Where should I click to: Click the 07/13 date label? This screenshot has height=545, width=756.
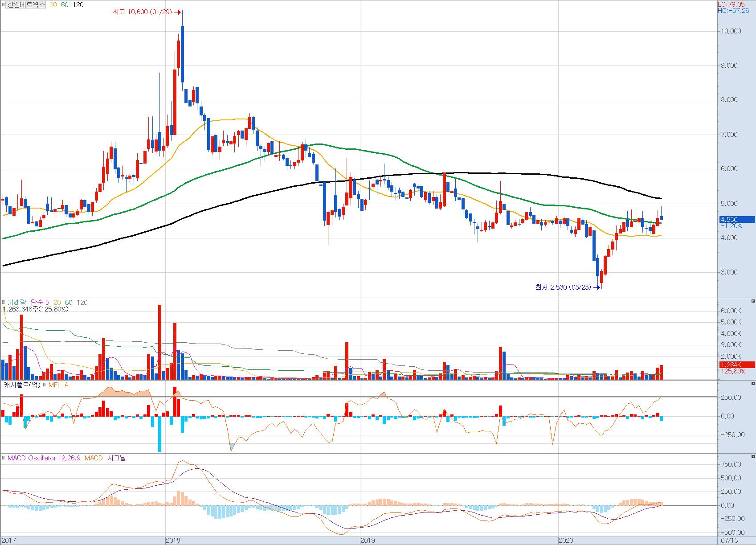(x=729, y=541)
